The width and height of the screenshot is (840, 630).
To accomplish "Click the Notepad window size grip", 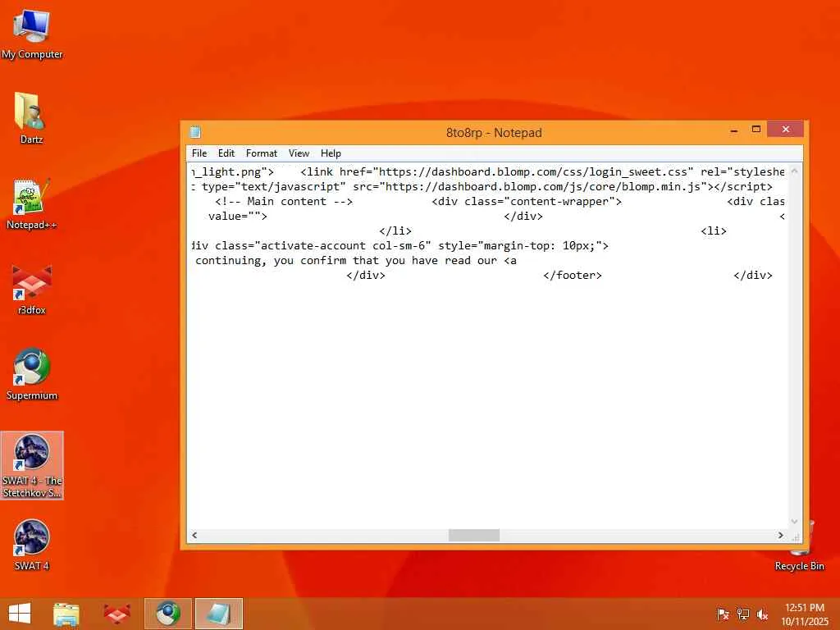I will coord(795,536).
